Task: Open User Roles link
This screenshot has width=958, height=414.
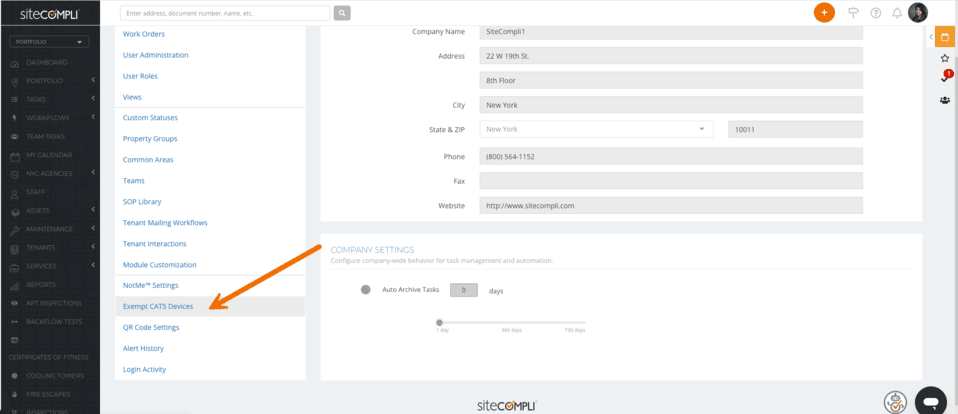Action: tap(140, 76)
